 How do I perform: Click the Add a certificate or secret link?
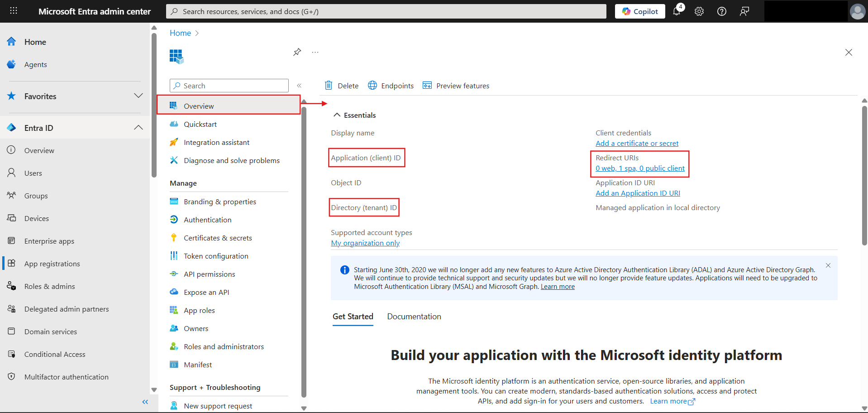point(637,143)
